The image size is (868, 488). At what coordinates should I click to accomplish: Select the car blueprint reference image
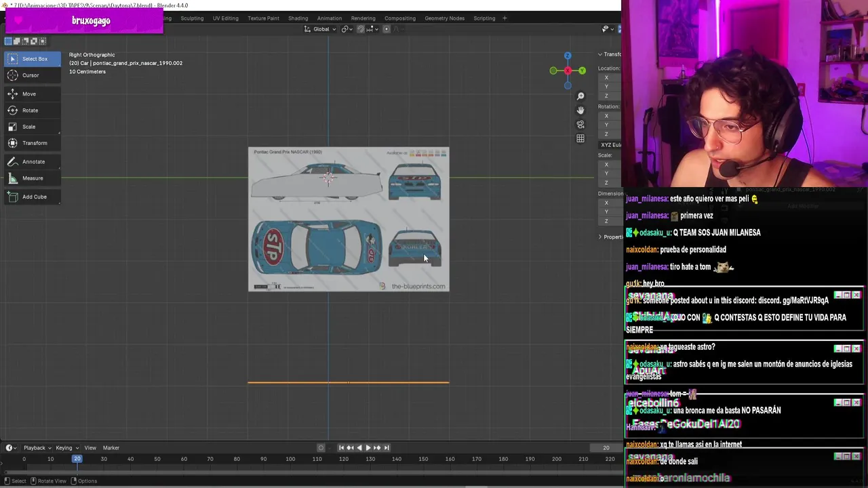tap(349, 220)
